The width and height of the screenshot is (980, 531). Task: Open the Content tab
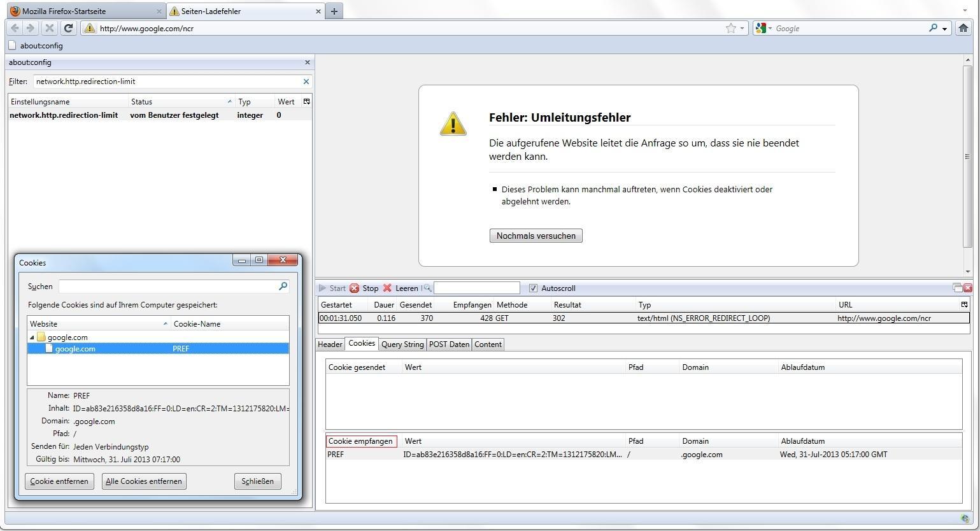coord(488,344)
